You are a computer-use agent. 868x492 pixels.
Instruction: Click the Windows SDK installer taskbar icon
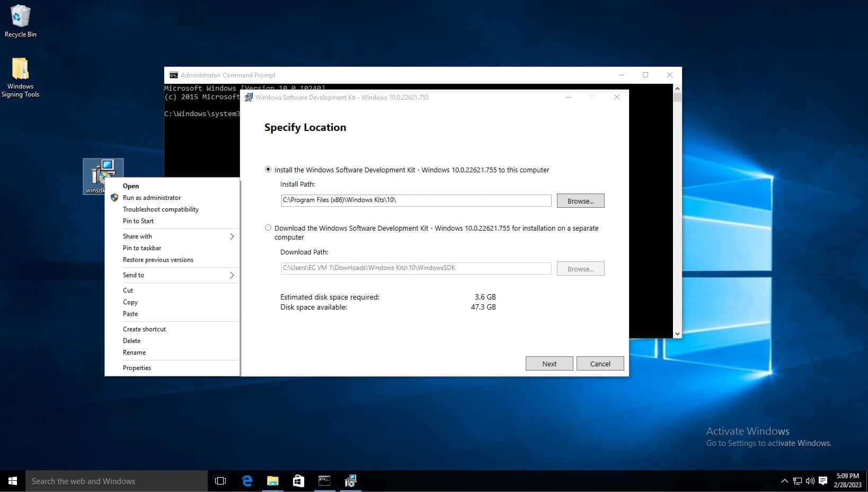[350, 481]
